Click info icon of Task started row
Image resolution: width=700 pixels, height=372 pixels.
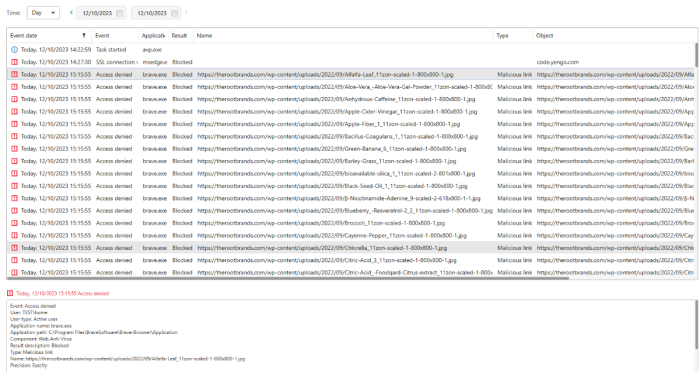click(x=14, y=50)
